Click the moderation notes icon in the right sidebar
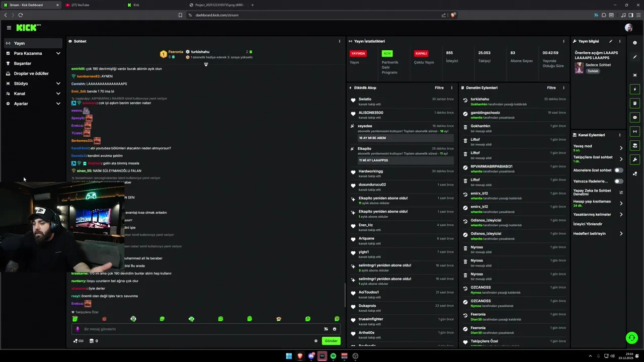This screenshot has height=362, width=644. pyautogui.click(x=635, y=103)
